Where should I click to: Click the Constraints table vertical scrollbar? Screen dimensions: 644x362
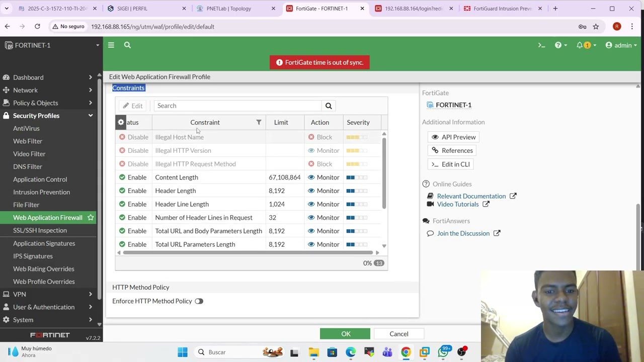384,173
